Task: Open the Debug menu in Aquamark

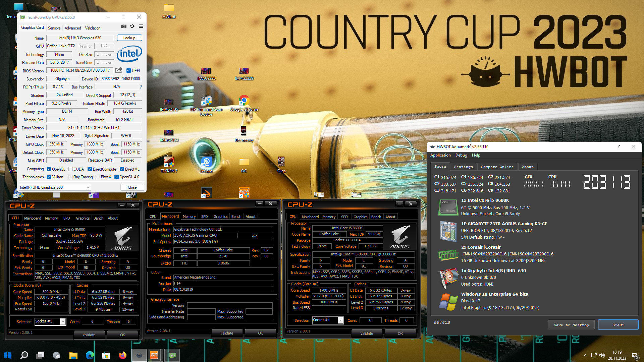Action: click(x=461, y=155)
